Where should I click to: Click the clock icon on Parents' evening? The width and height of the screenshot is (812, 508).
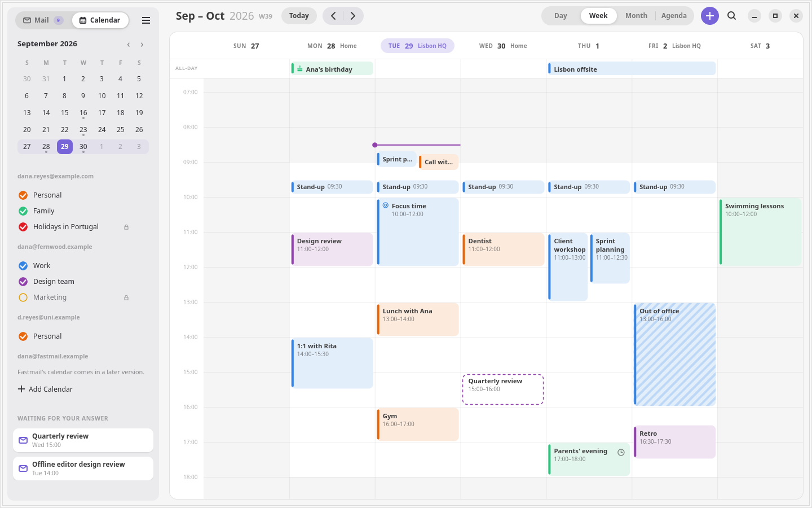621,452
